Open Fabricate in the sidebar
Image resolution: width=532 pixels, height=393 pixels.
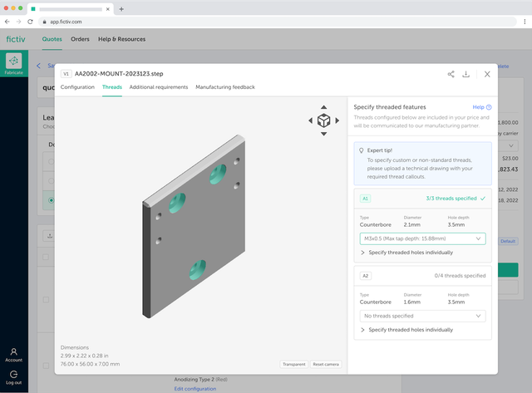point(14,63)
